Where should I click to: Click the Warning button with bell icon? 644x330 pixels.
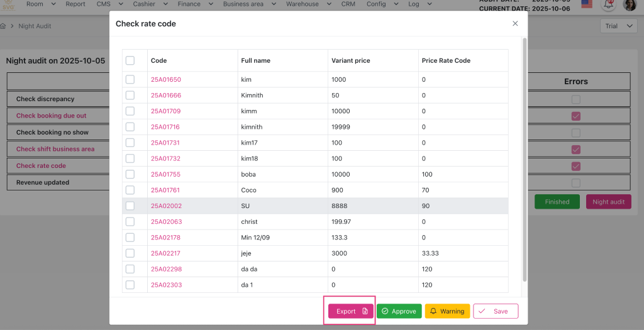pos(447,311)
